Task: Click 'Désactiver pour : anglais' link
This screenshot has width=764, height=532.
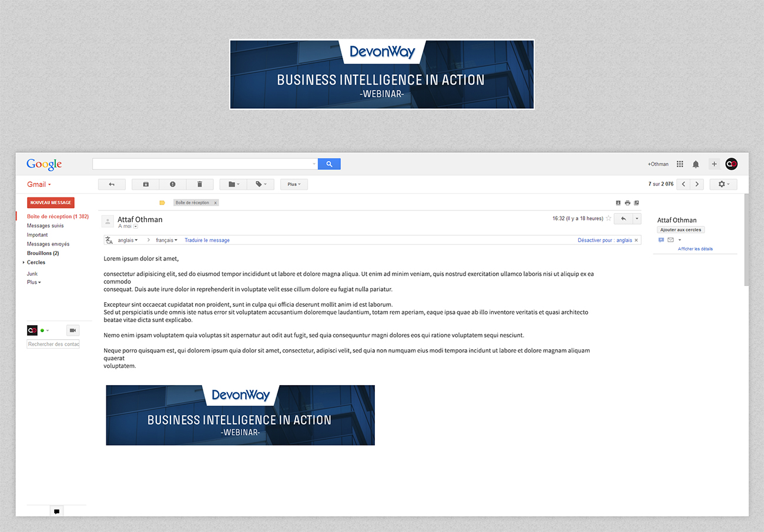Action: click(605, 240)
